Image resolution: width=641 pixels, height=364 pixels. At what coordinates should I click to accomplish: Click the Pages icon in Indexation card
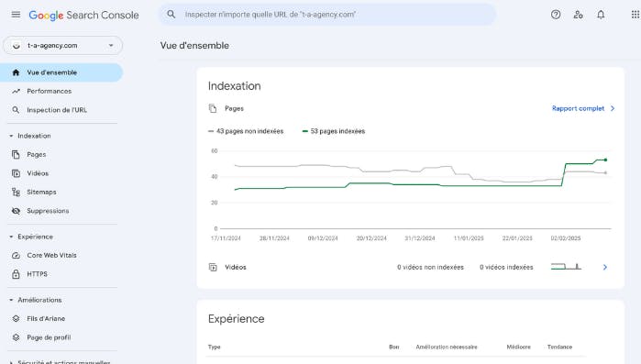[213, 108]
